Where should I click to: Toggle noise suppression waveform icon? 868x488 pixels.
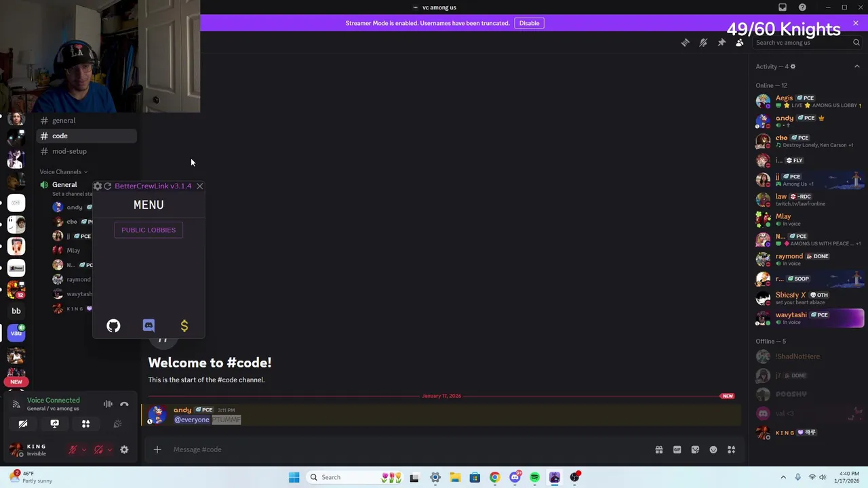[108, 404]
